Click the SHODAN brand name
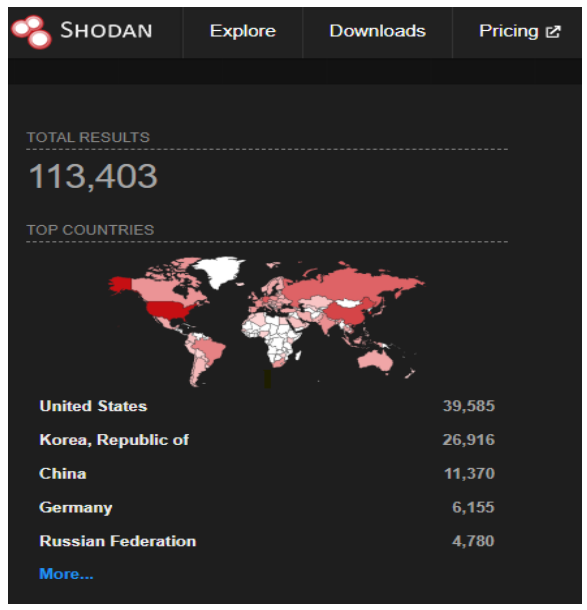587x610 pixels. coord(106,30)
